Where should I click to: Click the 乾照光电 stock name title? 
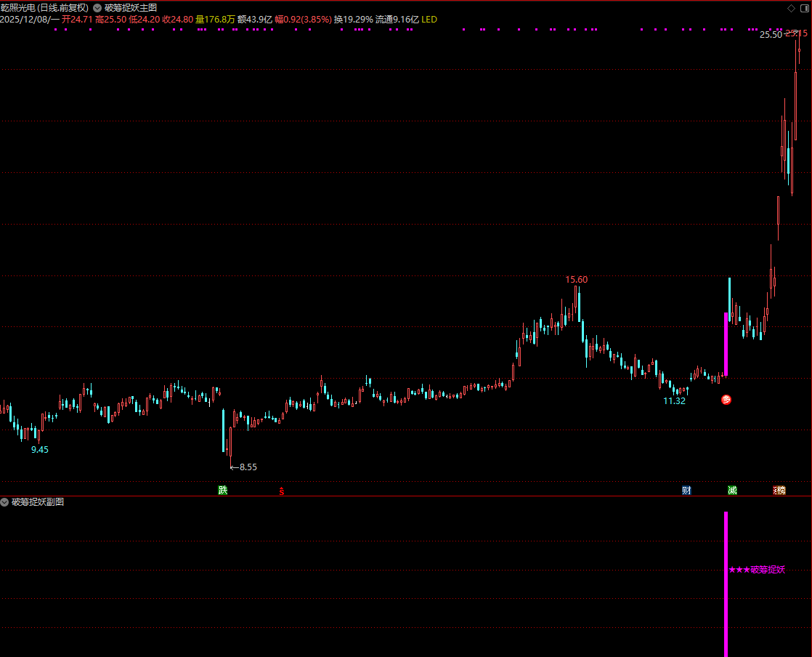[x=19, y=7]
